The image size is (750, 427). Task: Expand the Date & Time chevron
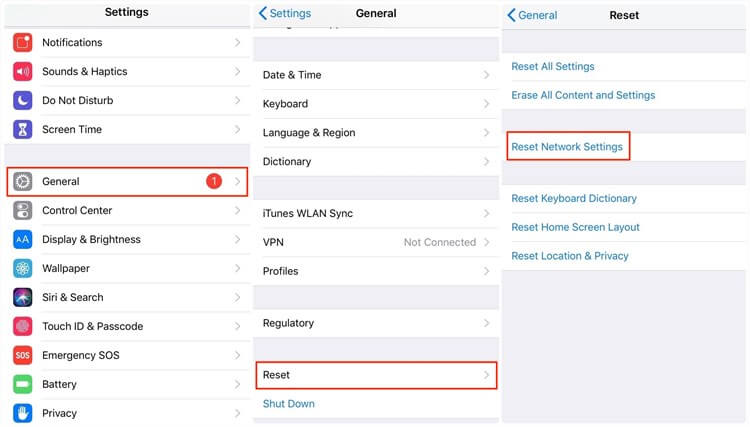click(x=486, y=76)
